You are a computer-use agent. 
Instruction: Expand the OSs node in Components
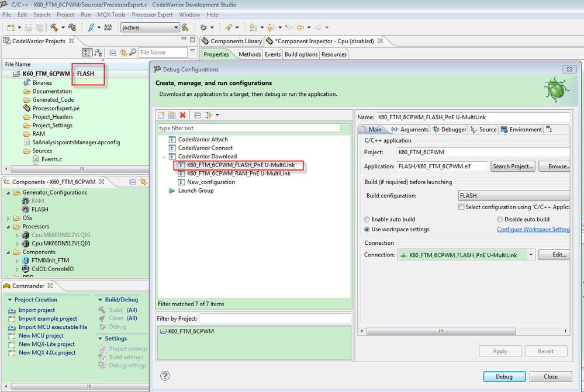[8, 218]
